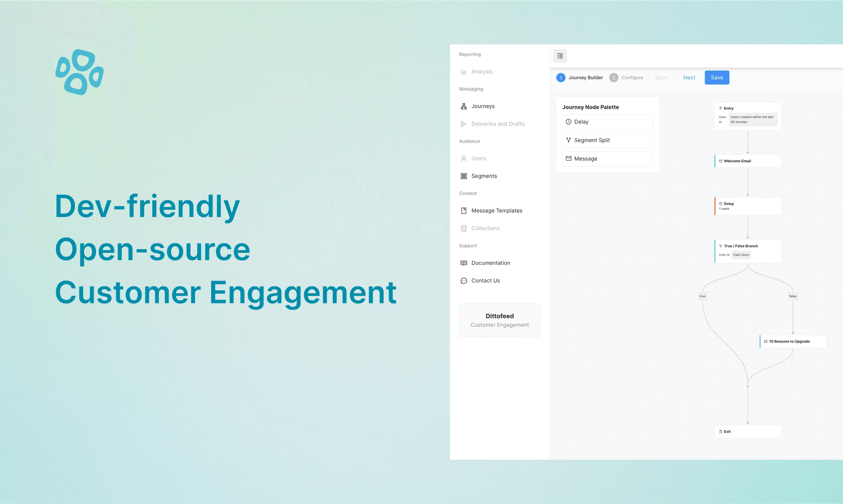Expand the Reporting section

click(x=470, y=54)
